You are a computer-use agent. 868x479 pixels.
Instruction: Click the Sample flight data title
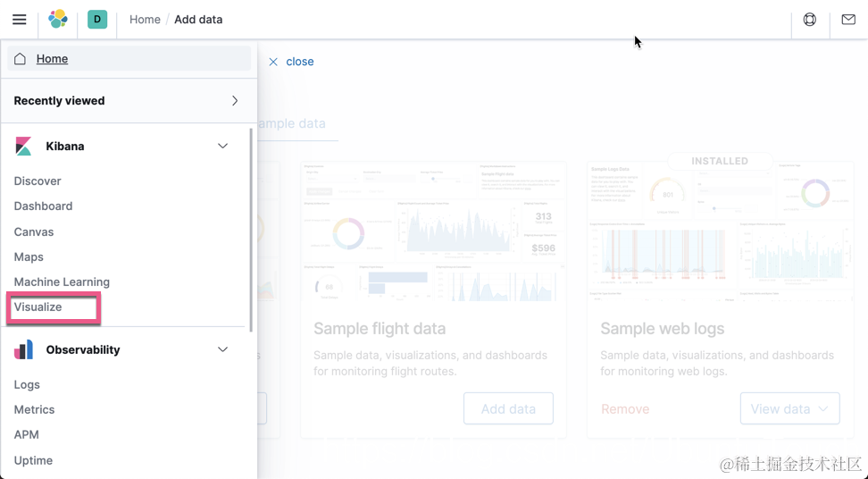[380, 328]
